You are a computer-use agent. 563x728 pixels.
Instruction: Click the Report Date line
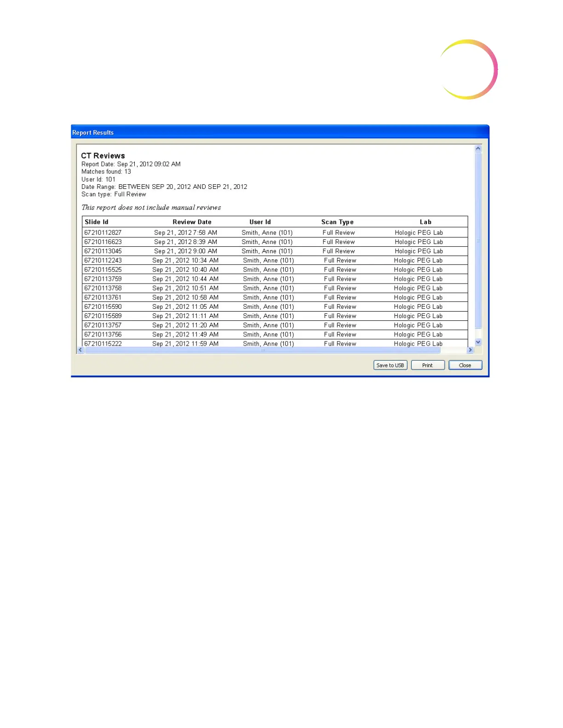click(131, 164)
